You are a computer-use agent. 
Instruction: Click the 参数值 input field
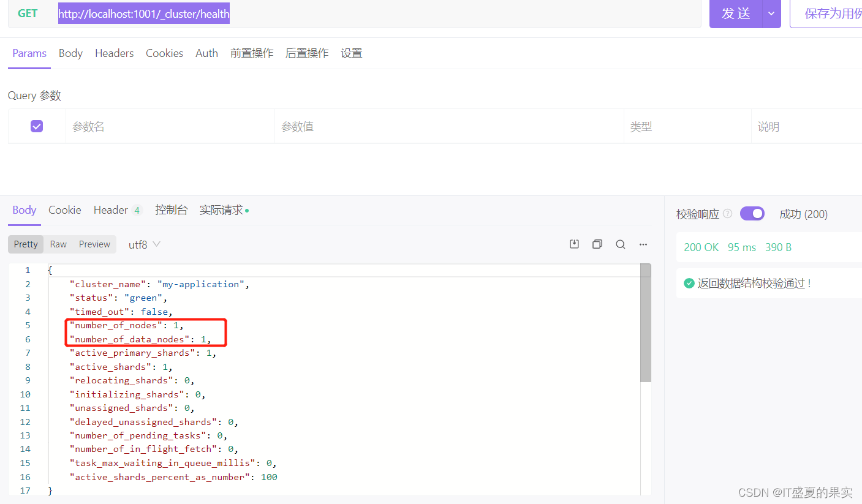coord(449,126)
